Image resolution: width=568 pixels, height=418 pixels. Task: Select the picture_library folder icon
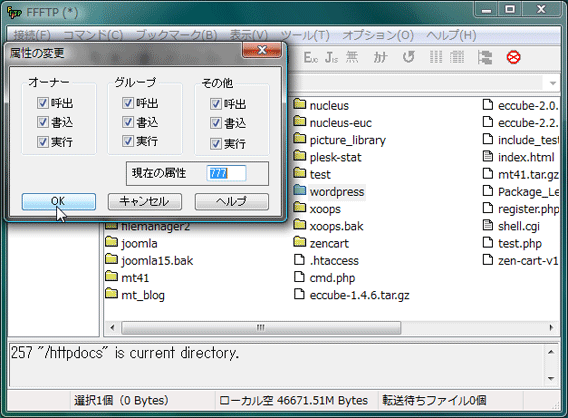point(300,138)
